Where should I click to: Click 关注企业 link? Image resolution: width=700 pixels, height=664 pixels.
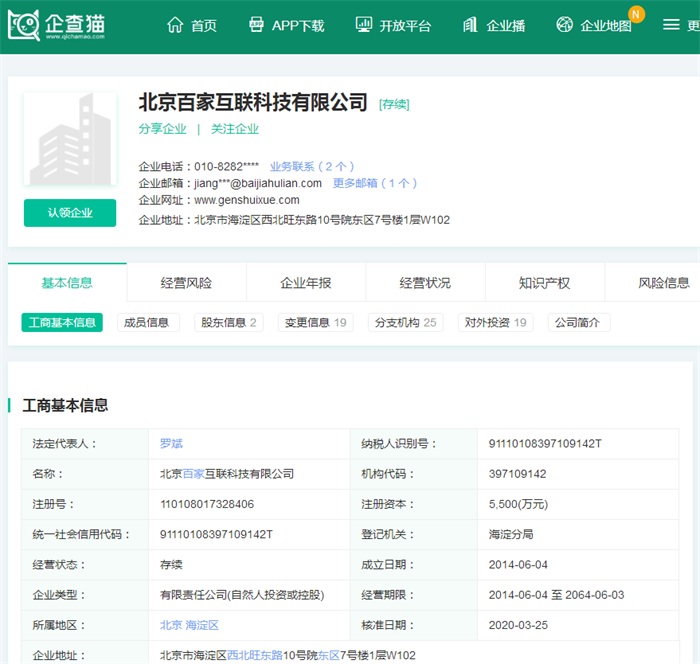[x=235, y=129]
